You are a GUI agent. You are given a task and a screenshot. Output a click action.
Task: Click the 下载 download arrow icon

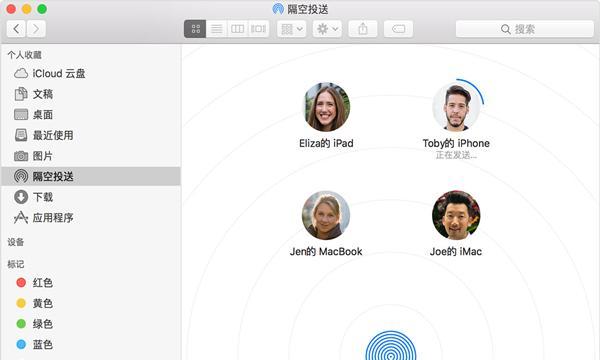[21, 197]
